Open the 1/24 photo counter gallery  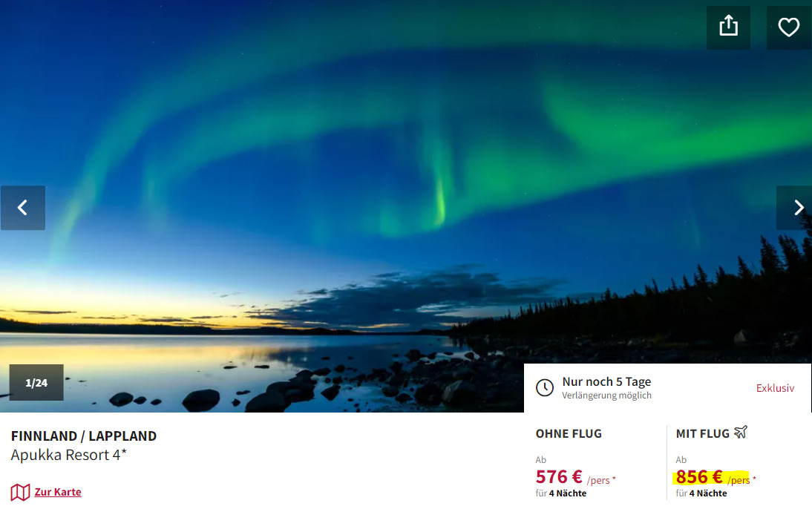point(36,383)
